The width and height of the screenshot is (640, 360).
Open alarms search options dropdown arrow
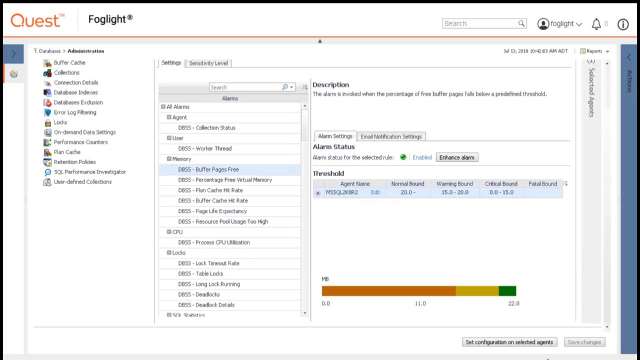tap(291, 87)
